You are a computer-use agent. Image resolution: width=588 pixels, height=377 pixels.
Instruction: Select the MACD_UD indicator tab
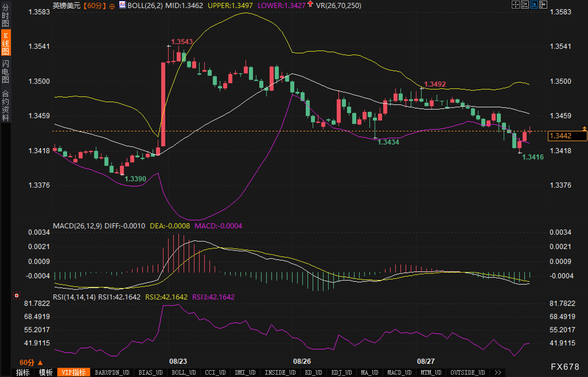(x=399, y=372)
